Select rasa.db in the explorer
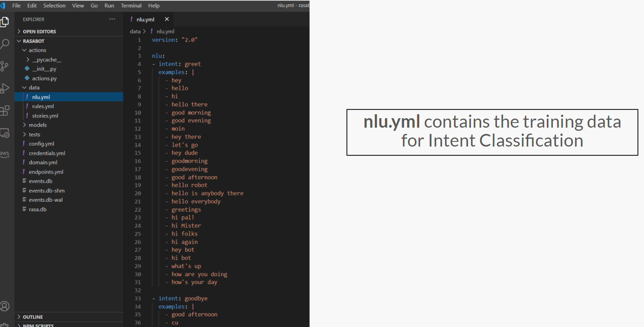This screenshot has width=644, height=327. tap(69, 209)
